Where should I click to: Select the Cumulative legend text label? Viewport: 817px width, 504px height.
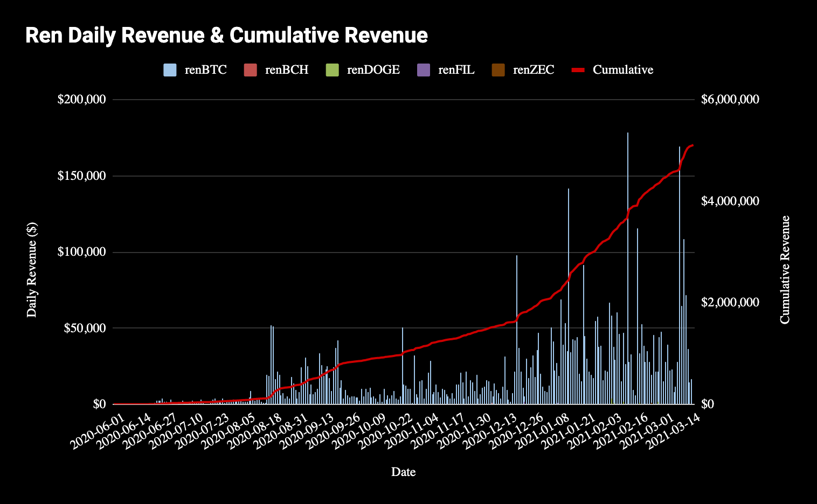pos(622,70)
